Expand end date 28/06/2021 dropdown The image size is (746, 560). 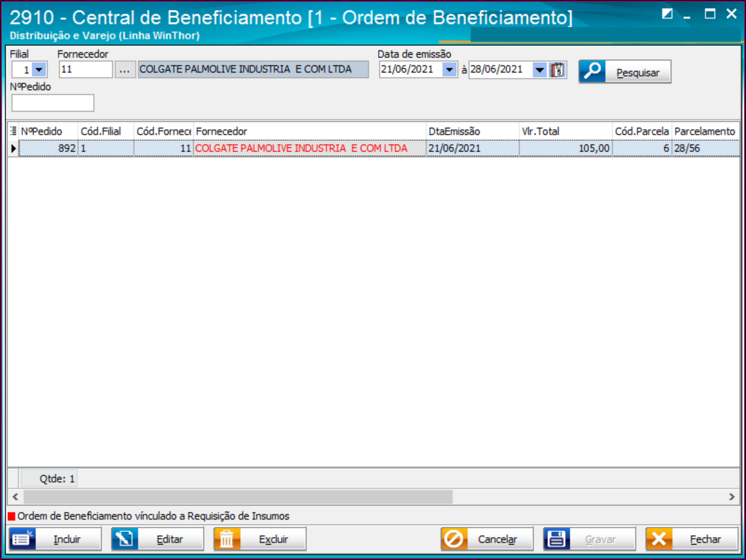[x=539, y=70]
